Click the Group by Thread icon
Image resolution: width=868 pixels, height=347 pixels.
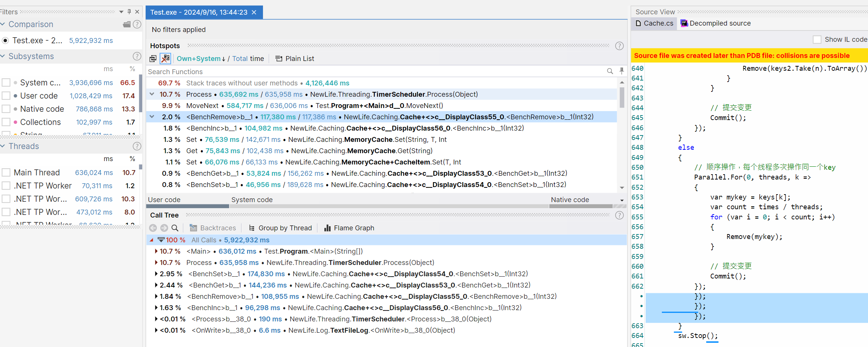tap(252, 228)
